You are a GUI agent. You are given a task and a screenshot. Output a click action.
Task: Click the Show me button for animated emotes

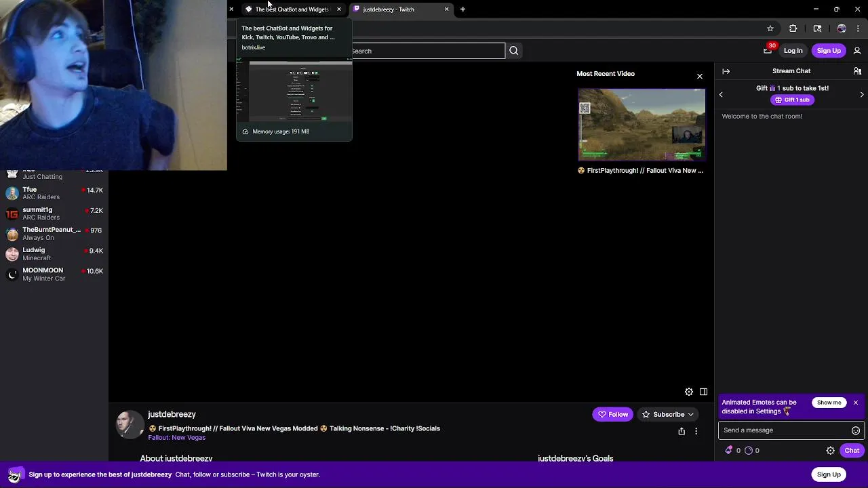tap(829, 403)
